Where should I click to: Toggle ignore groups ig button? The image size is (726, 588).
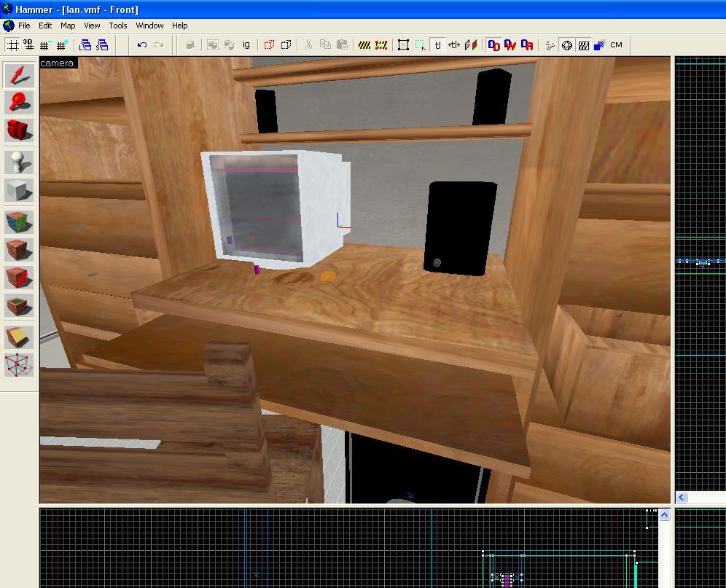(x=246, y=45)
